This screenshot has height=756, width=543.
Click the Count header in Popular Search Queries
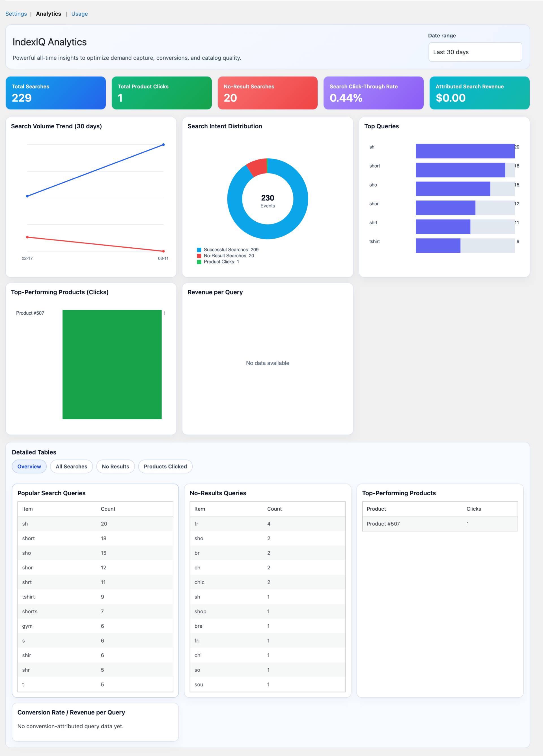coord(108,509)
